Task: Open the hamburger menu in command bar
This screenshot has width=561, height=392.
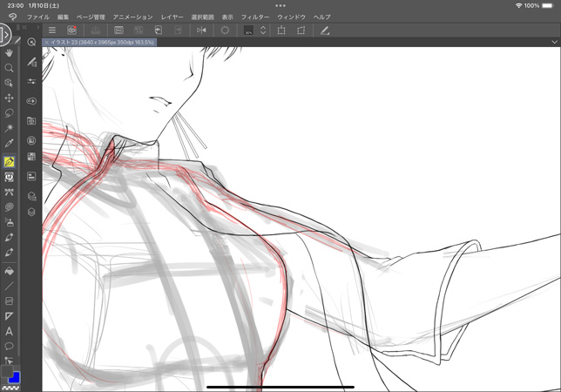Action: pyautogui.click(x=51, y=30)
